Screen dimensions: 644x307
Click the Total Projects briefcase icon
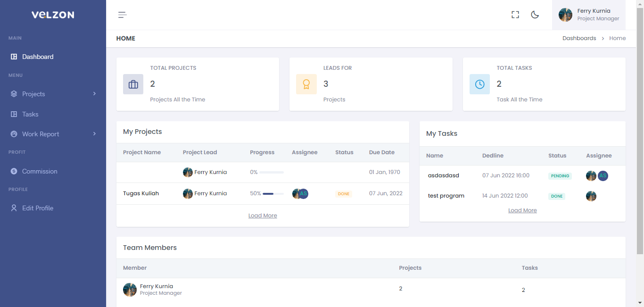point(133,84)
